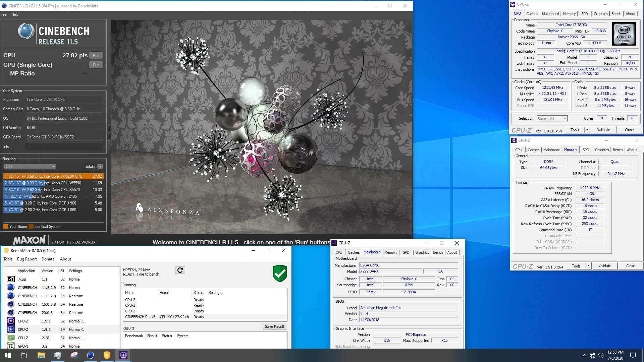
Task: Click the 7-Zip application icon in BenchMate
Action: pyautogui.click(x=11, y=279)
